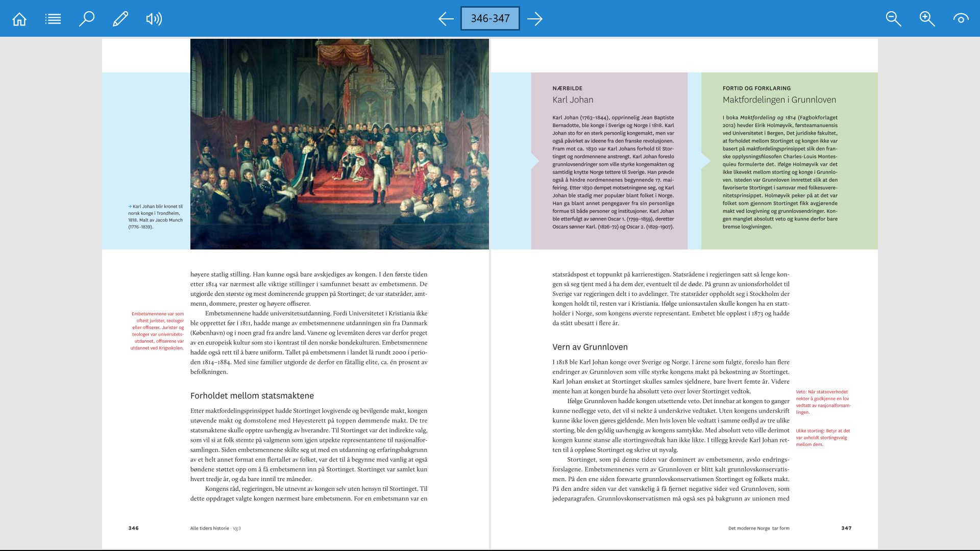
Task: Go to the home screen
Action: 19,19
